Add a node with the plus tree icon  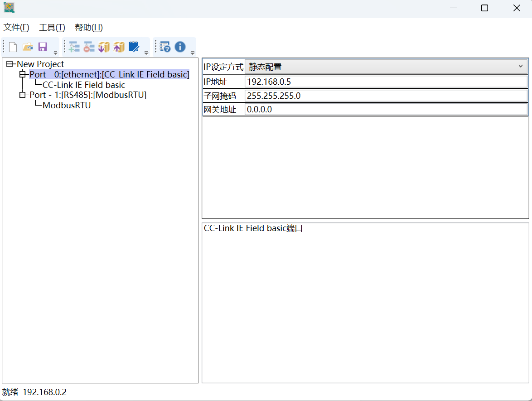tap(74, 47)
